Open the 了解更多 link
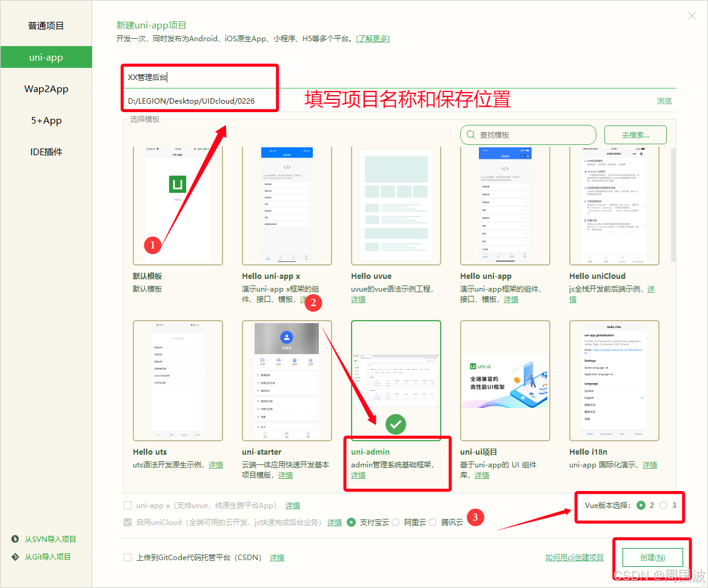 [x=373, y=39]
